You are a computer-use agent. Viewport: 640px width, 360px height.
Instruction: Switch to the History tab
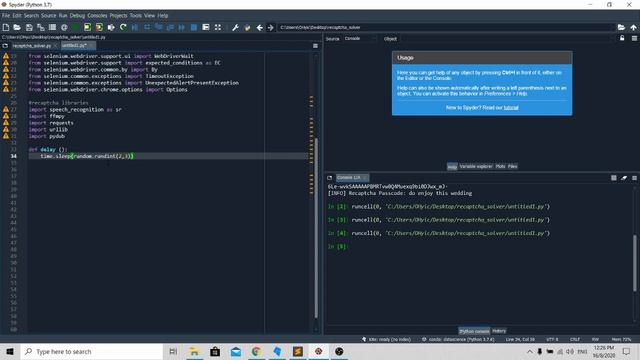499,331
